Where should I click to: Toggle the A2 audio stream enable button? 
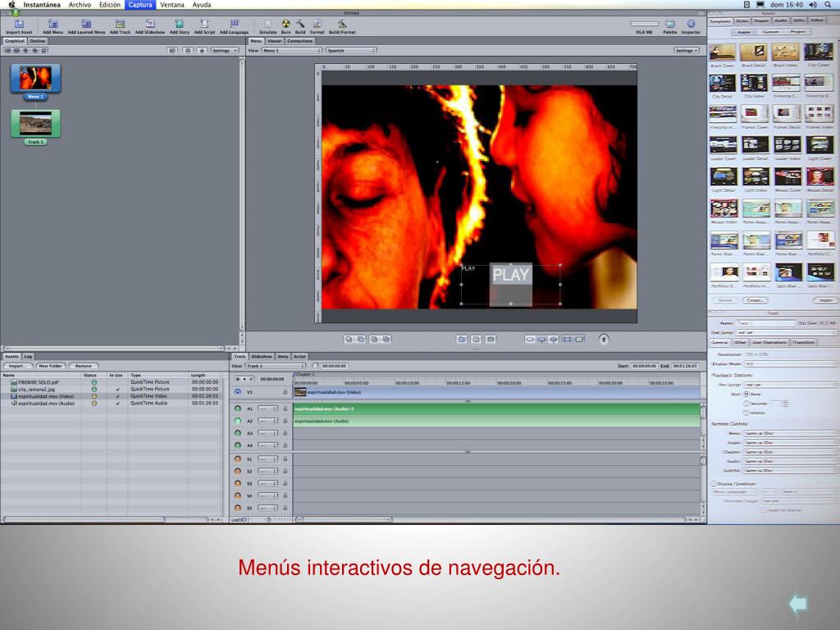point(238,421)
